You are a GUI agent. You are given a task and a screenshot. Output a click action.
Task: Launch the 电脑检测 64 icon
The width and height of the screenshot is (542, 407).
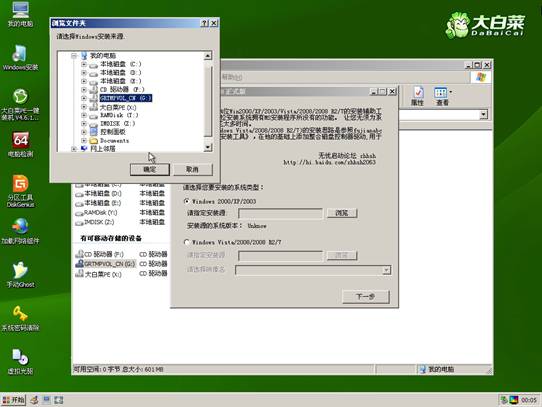(x=20, y=144)
